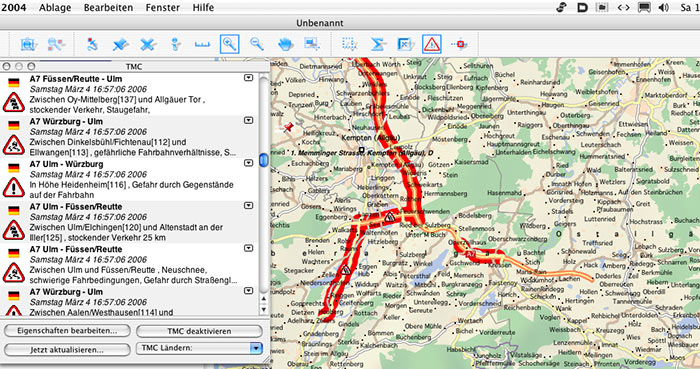The image size is (700, 369).
Task: Click the dashed rectangle selection tool
Action: [350, 44]
